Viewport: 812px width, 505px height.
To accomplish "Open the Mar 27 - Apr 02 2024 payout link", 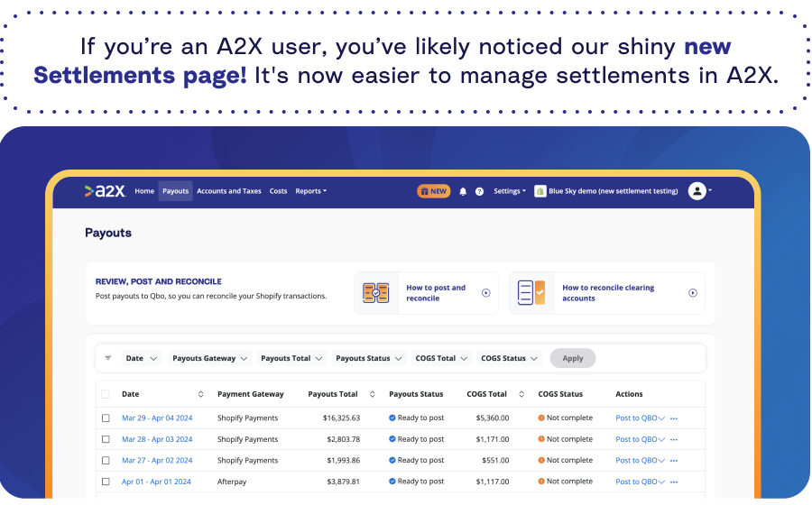I will coord(157,461).
